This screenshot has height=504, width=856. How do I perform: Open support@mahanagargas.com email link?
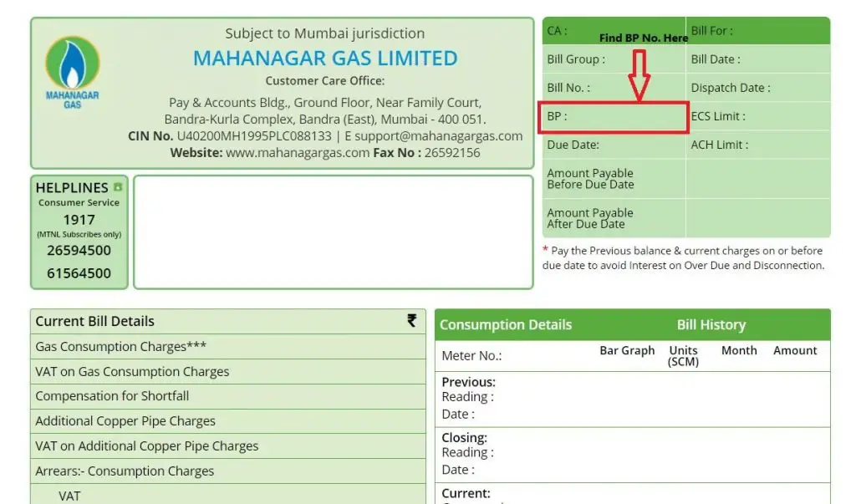tap(438, 136)
